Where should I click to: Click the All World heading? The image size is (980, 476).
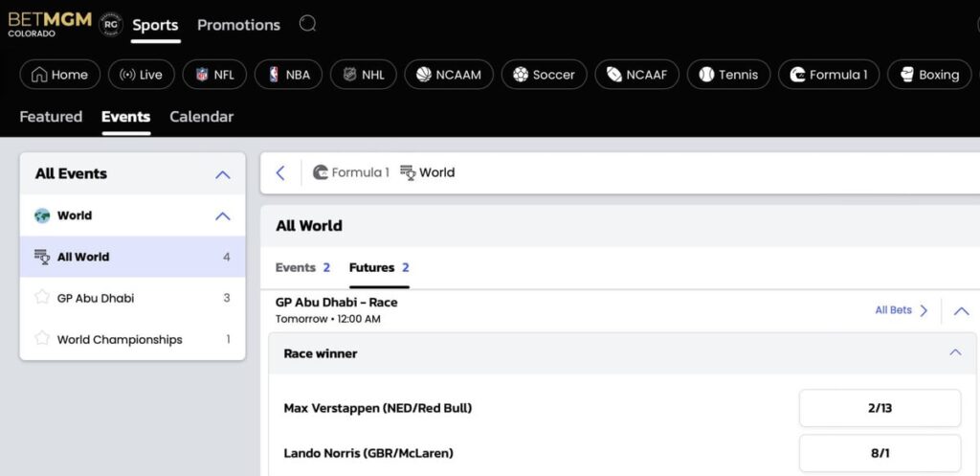point(309,226)
